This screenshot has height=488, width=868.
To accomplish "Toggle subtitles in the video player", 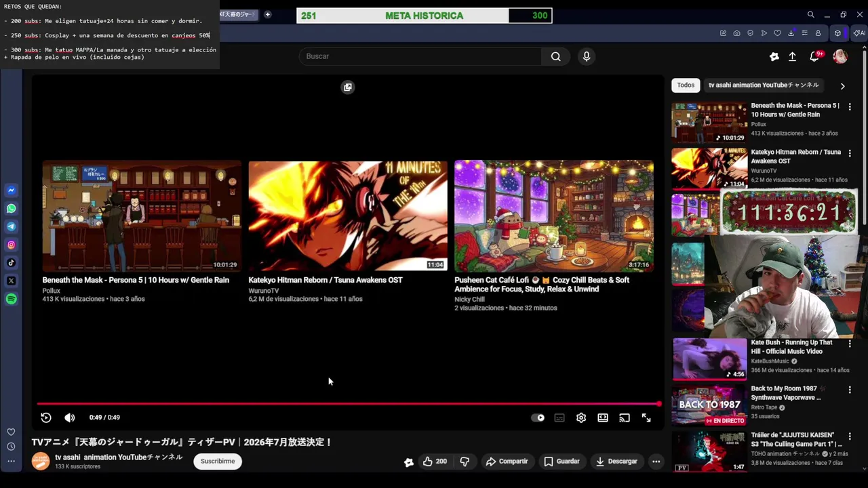I will 559,418.
